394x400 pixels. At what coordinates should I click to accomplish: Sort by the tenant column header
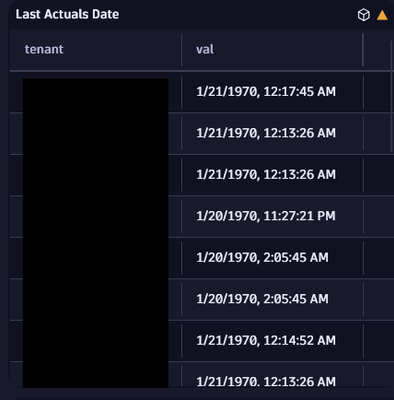pyautogui.click(x=44, y=49)
